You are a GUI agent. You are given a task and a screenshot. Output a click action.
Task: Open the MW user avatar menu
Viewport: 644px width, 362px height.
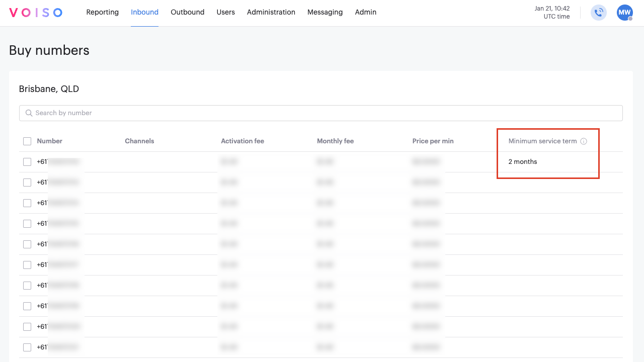(624, 13)
